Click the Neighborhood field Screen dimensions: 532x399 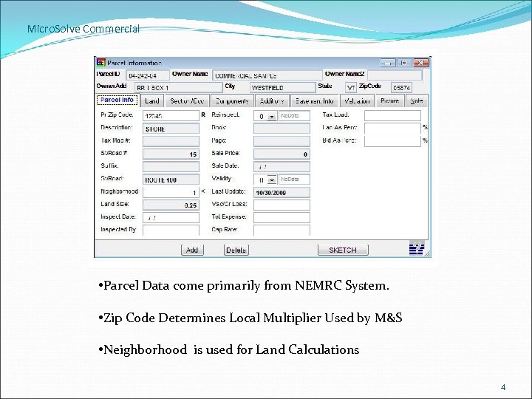click(171, 192)
